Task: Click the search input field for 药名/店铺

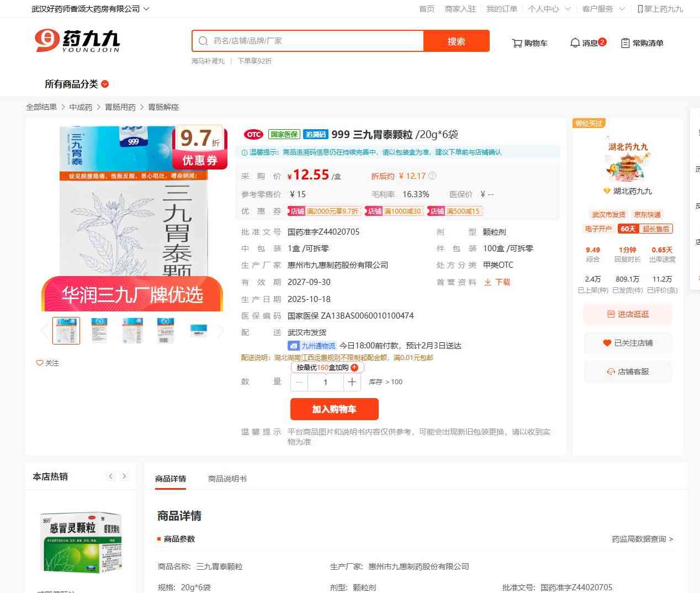Action: click(315, 41)
